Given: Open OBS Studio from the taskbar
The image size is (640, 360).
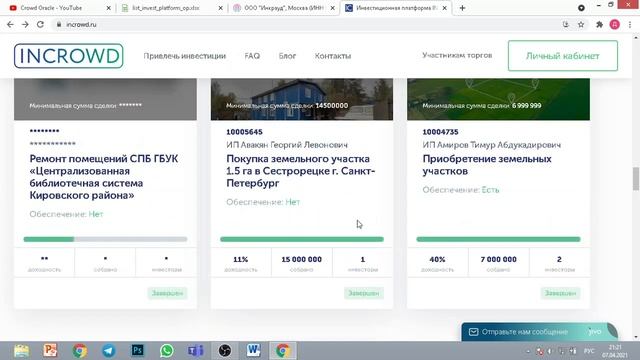Looking at the screenshot, I should click(224, 351).
